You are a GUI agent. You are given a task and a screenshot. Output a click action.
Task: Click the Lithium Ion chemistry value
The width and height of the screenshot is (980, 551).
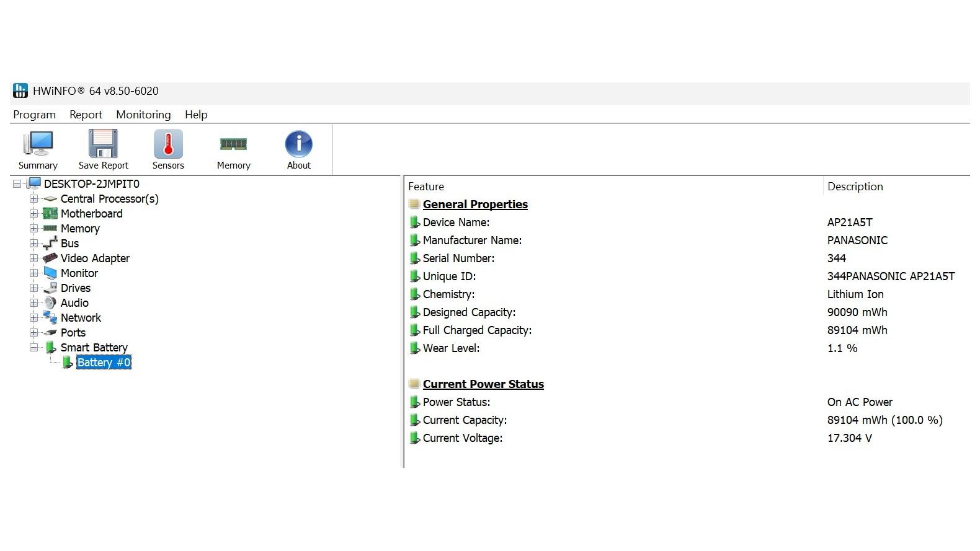pos(855,294)
